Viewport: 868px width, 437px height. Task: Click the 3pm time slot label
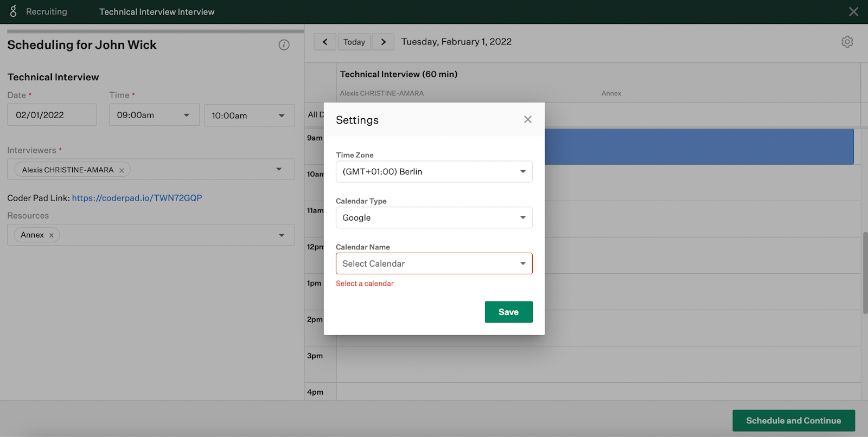click(x=315, y=356)
